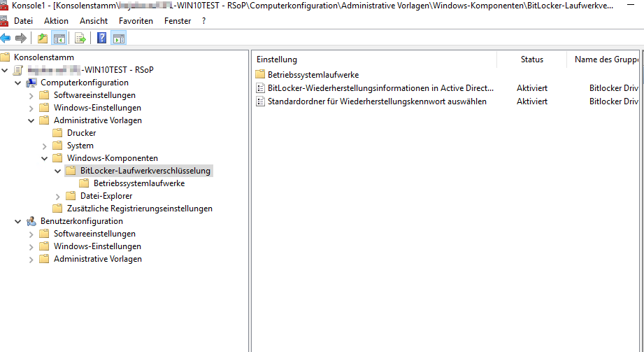
Task: Open the Aktion menu
Action: point(56,21)
